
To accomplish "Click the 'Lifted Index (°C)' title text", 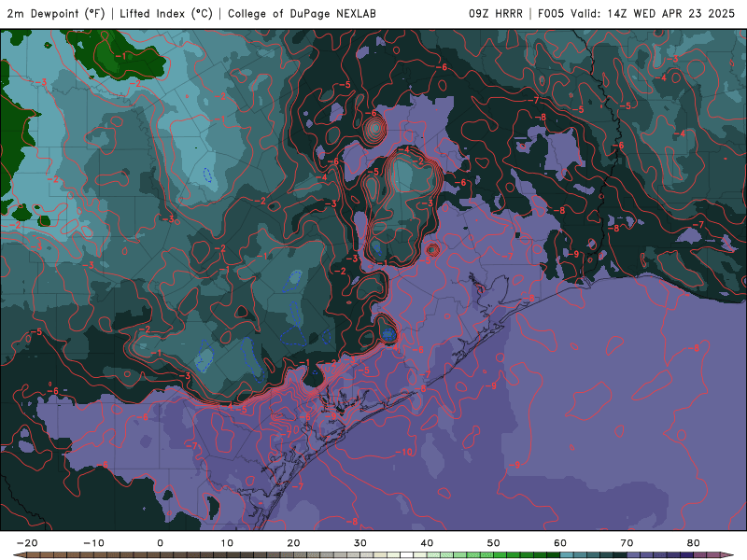I will [x=166, y=13].
